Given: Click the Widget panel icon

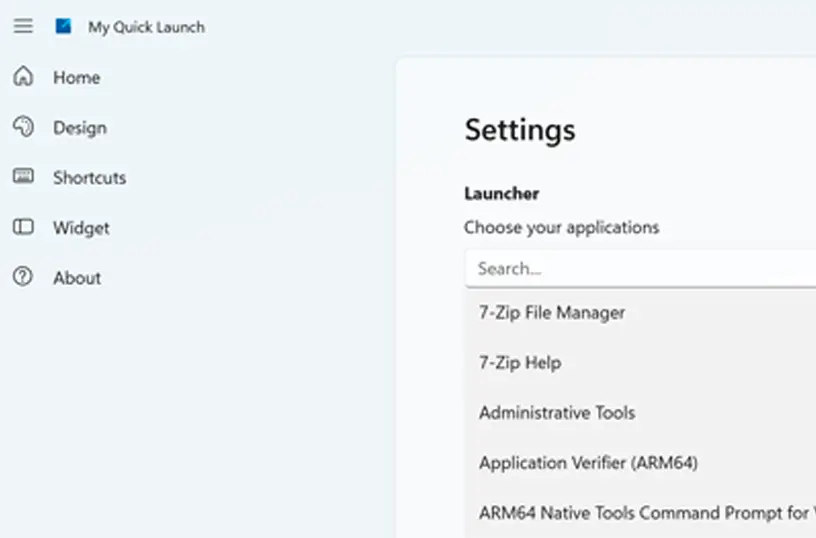Looking at the screenshot, I should tap(23, 227).
